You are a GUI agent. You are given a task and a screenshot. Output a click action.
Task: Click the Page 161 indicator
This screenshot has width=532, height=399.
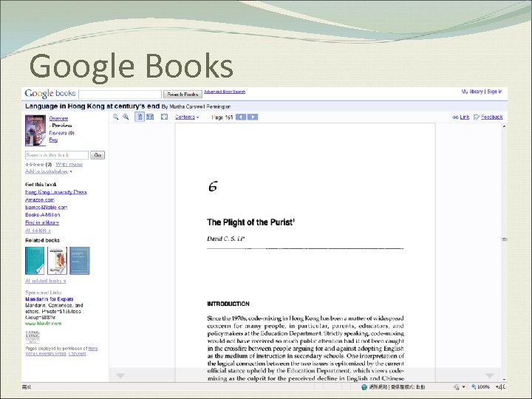pos(222,117)
